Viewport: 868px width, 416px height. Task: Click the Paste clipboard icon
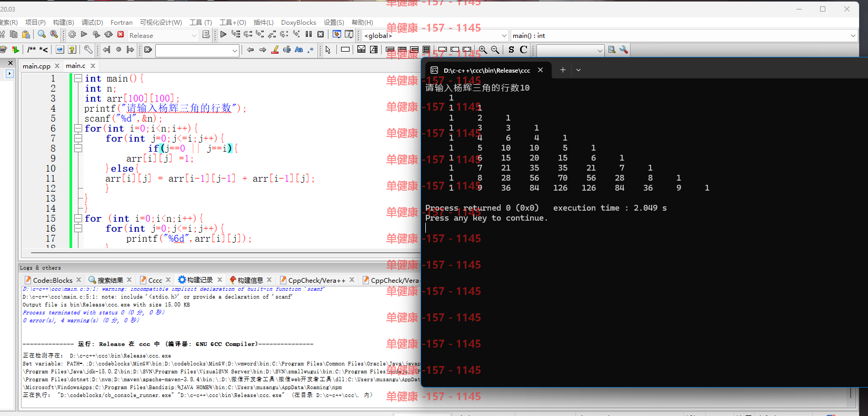(26, 35)
